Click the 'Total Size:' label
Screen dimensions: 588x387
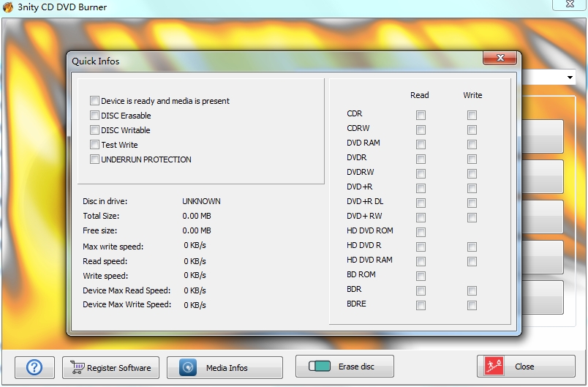coord(101,216)
